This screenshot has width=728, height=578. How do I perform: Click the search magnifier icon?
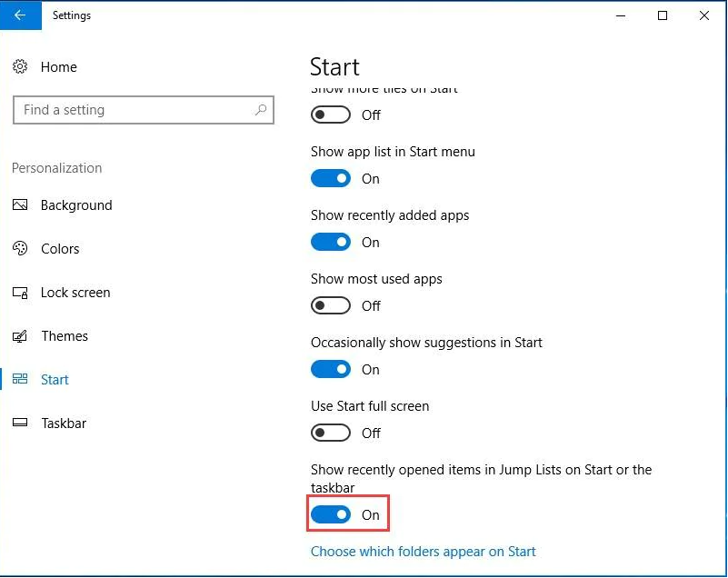point(260,110)
